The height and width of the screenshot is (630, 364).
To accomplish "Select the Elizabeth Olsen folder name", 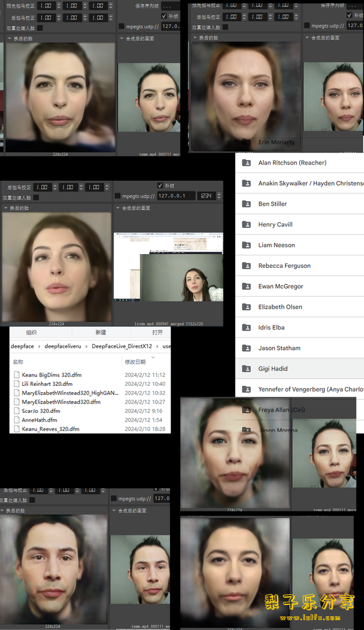I will tap(280, 307).
